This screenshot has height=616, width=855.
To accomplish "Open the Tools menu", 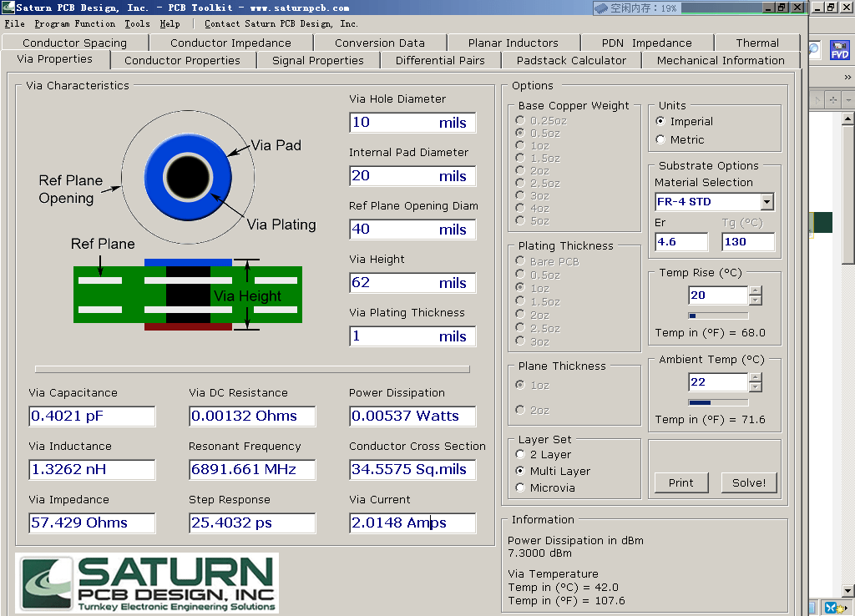I will click(137, 23).
